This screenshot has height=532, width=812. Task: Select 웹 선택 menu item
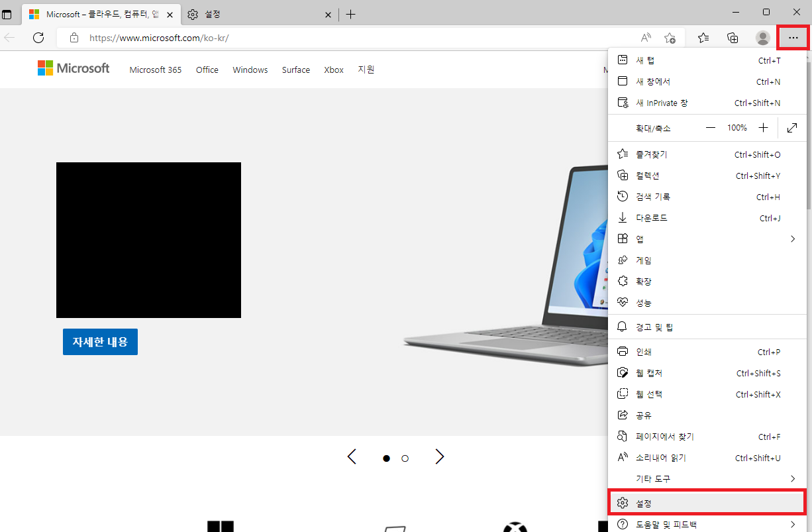(x=707, y=394)
